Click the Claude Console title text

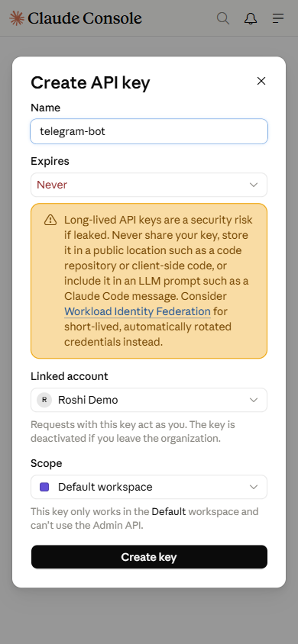click(x=85, y=18)
